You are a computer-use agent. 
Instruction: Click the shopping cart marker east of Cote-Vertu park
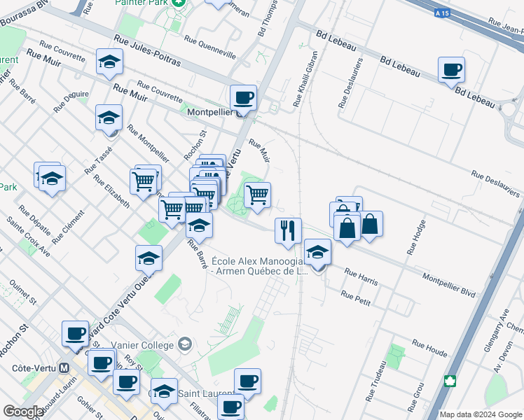(x=257, y=196)
